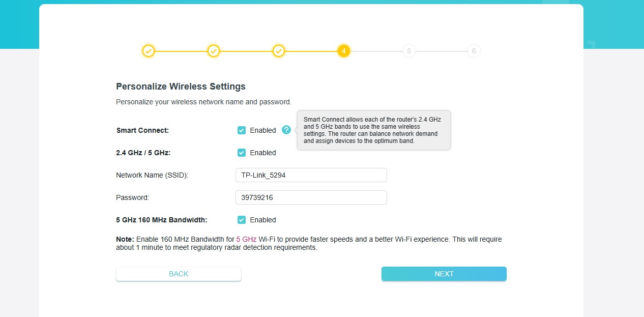Click the Personalize Wireless Settings heading
Viewport: 644px width, 317px height.
click(x=181, y=87)
